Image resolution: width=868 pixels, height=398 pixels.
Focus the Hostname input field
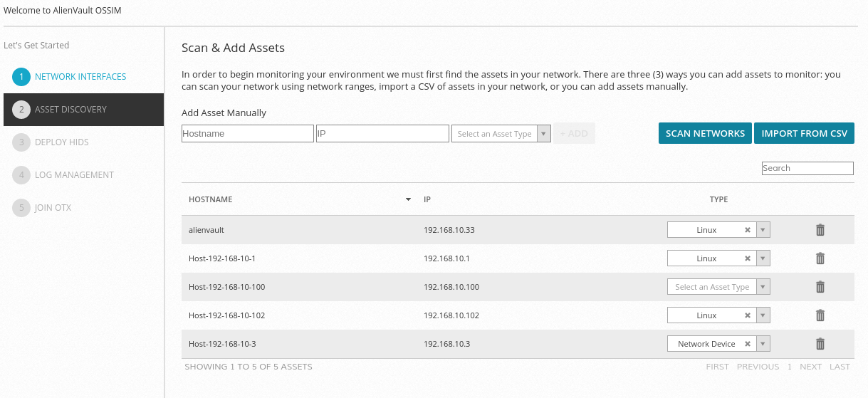(x=247, y=134)
